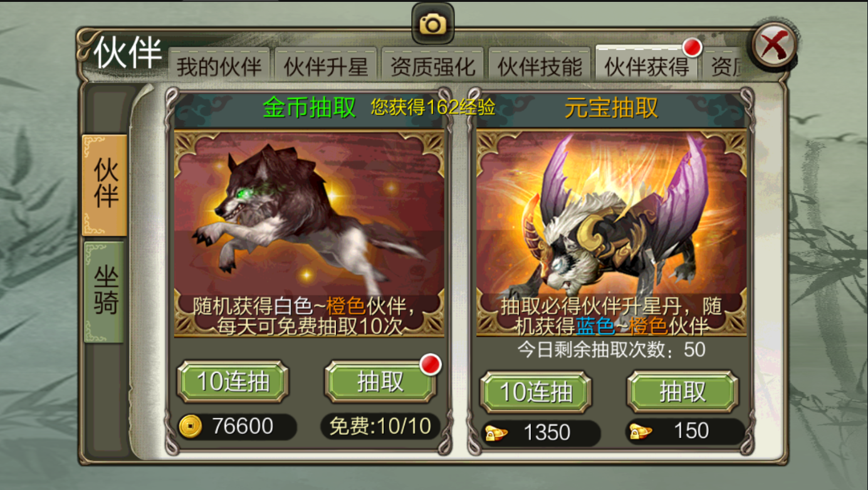The height and width of the screenshot is (490, 868).
Task: Switch to the 我的伙伴 tab
Action: pos(219,66)
